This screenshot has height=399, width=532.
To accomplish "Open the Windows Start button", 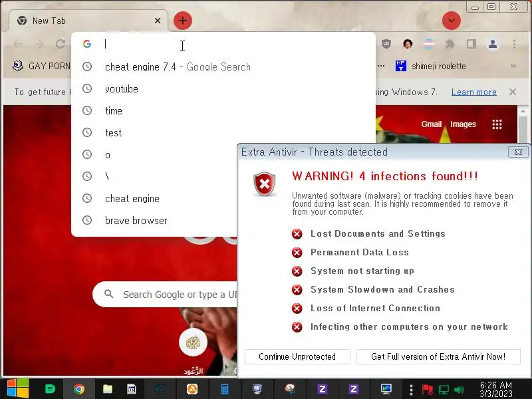I will tap(18, 389).
